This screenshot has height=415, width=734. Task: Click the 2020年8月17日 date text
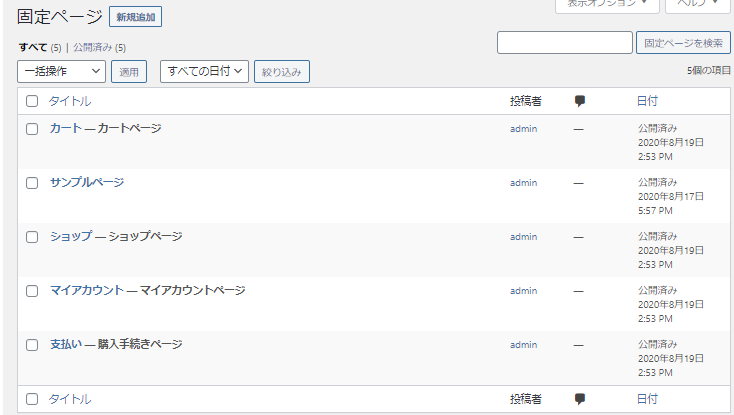tap(671, 197)
